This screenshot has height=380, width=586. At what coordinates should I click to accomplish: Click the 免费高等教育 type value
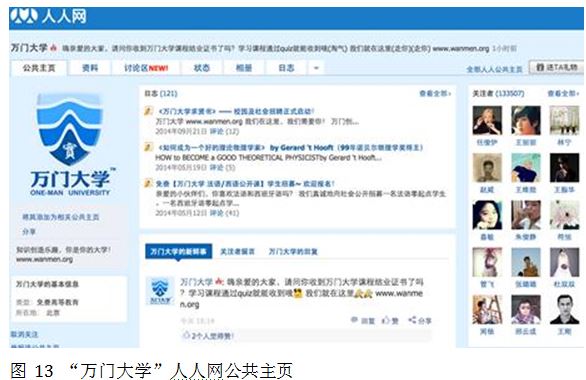pyautogui.click(x=58, y=302)
